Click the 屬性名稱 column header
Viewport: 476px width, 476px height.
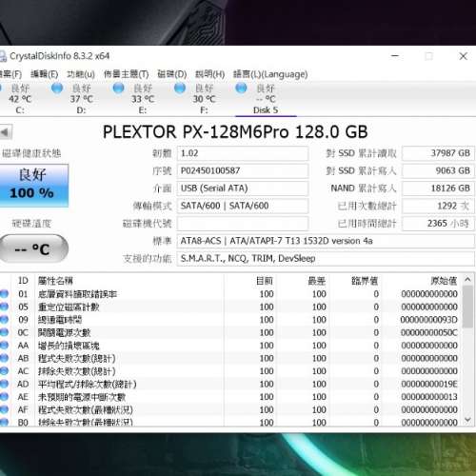click(x=55, y=281)
